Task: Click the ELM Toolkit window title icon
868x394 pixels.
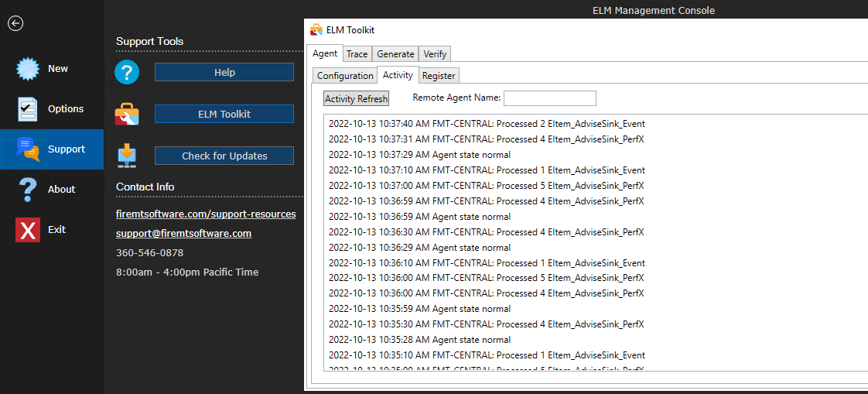Action: tap(316, 30)
